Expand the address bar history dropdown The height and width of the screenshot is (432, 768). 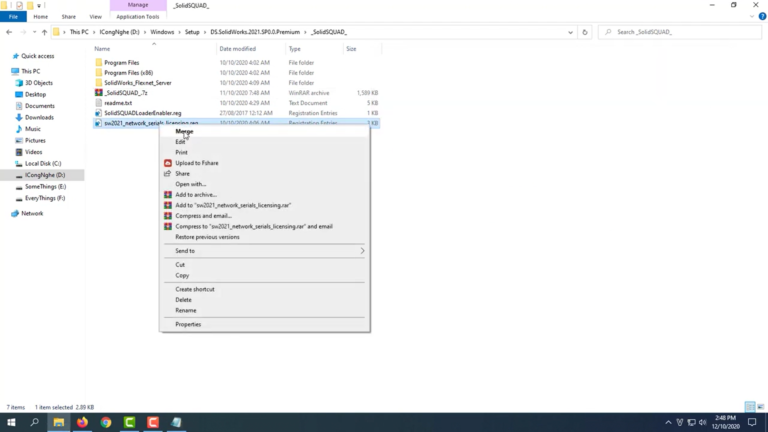pyautogui.click(x=570, y=32)
